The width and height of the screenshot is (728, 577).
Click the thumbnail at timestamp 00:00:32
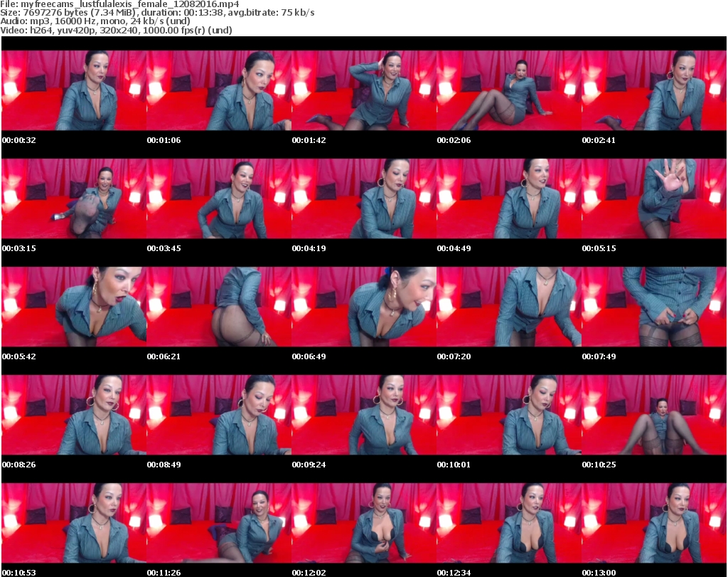click(74, 90)
